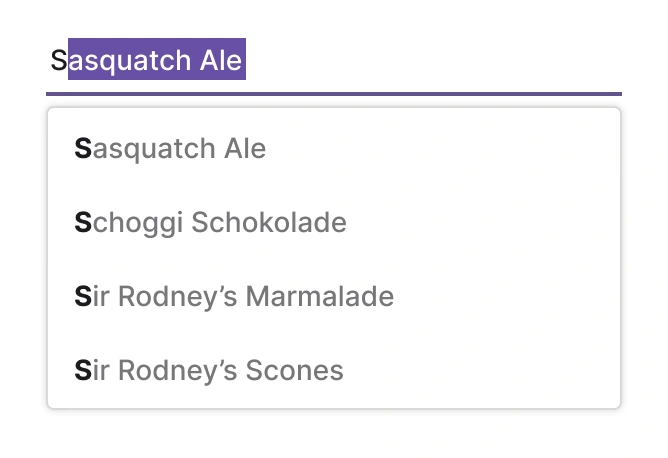The height and width of the screenshot is (458, 668).
Task: Choose Schoggi Schokolade from the suggestions
Action: pos(210,222)
